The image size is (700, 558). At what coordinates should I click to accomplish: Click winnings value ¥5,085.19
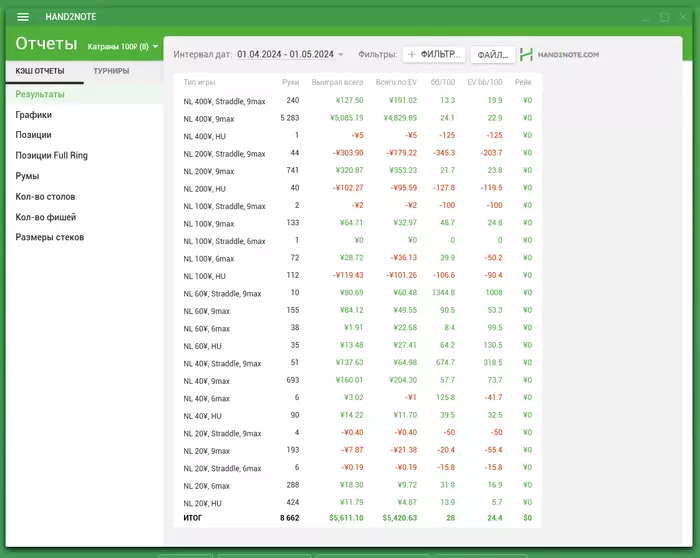tap(346, 118)
